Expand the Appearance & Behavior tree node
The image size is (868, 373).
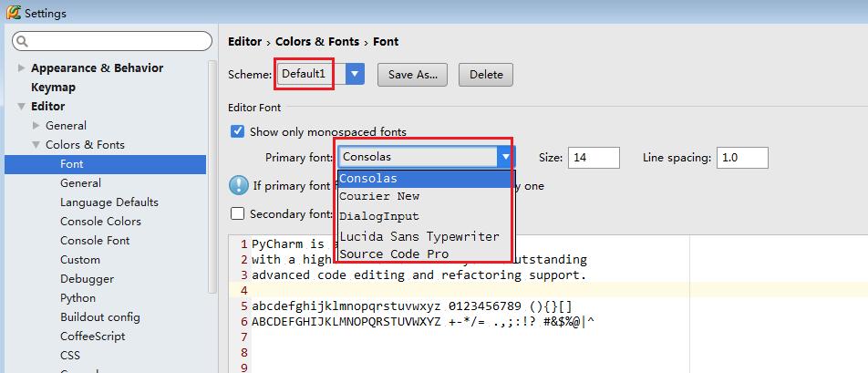22,68
